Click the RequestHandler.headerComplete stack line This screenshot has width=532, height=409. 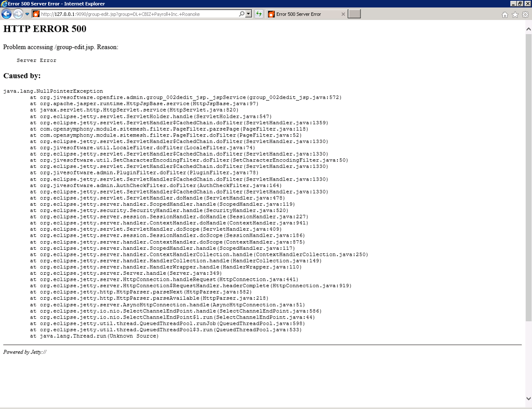(x=191, y=286)
